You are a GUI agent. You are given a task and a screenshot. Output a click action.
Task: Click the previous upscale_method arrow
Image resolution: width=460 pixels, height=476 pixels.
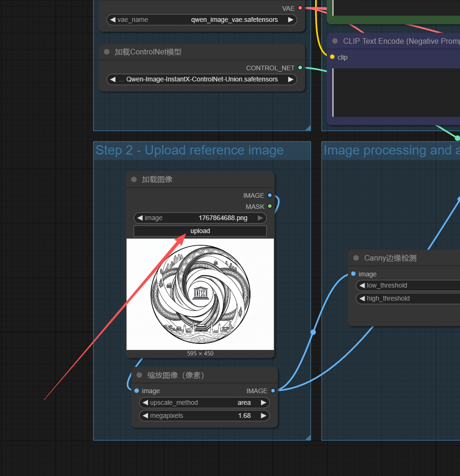pyautogui.click(x=145, y=403)
